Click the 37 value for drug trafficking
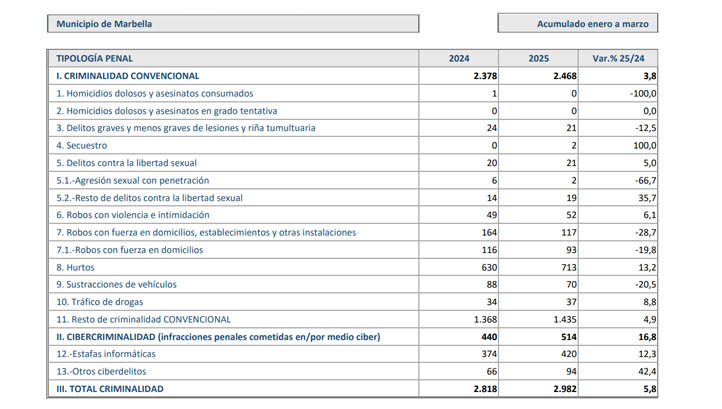This screenshot has width=722, height=409. pyautogui.click(x=571, y=302)
